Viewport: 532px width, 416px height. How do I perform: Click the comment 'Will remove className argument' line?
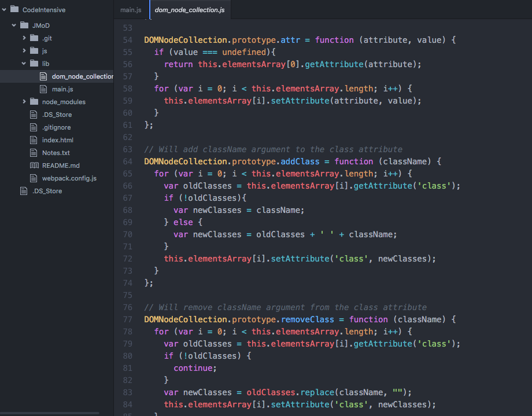pyautogui.click(x=285, y=307)
